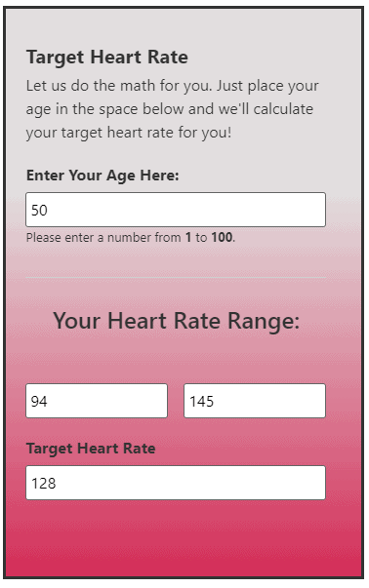This screenshot has height=588, width=369.
Task: Click the word 'Range:' in the large heading
Action: coord(264,322)
